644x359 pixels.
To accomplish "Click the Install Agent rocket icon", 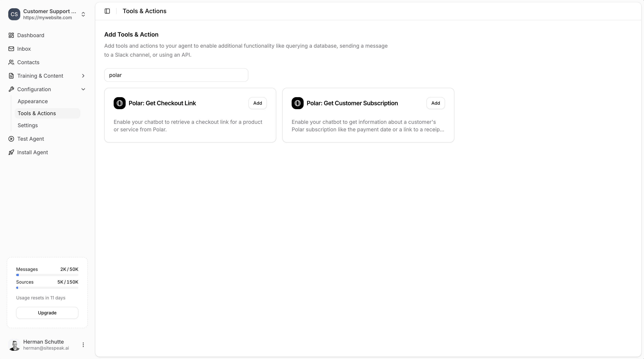I will point(11,152).
